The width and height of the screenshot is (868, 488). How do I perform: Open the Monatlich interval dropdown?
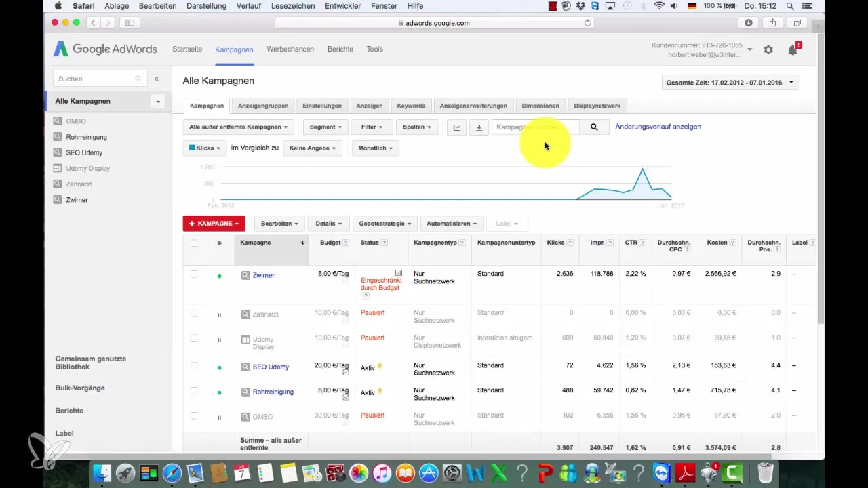(x=375, y=148)
